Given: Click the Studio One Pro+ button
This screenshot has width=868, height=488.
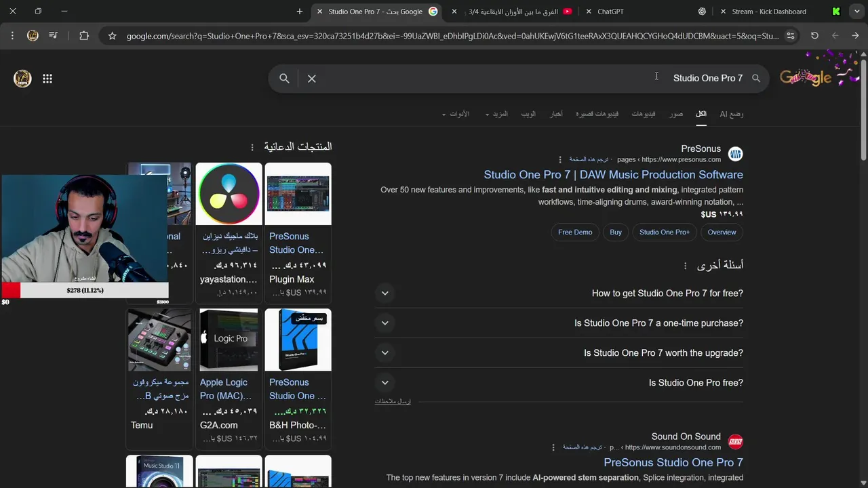Looking at the screenshot, I should click(x=665, y=232).
